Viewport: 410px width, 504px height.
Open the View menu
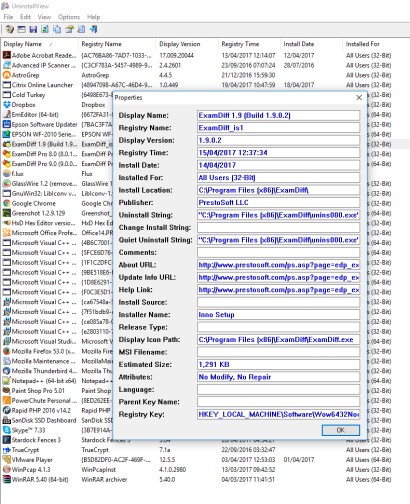44,17
